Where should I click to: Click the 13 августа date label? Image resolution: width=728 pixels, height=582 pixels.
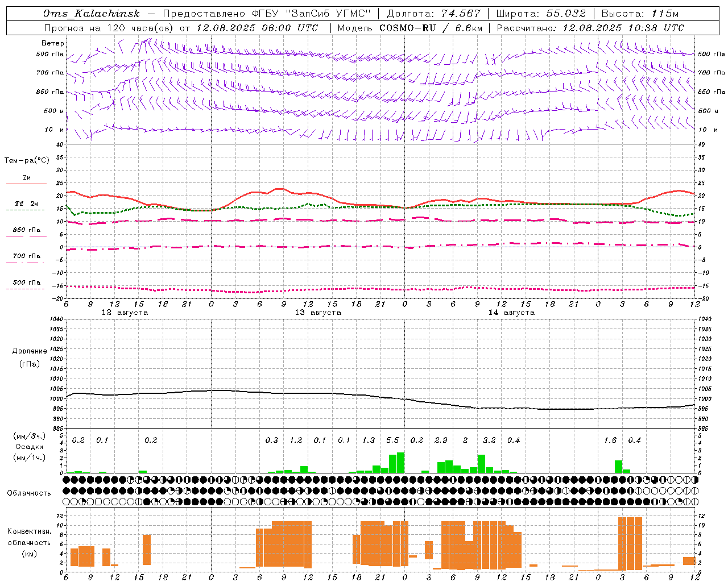pos(318,313)
